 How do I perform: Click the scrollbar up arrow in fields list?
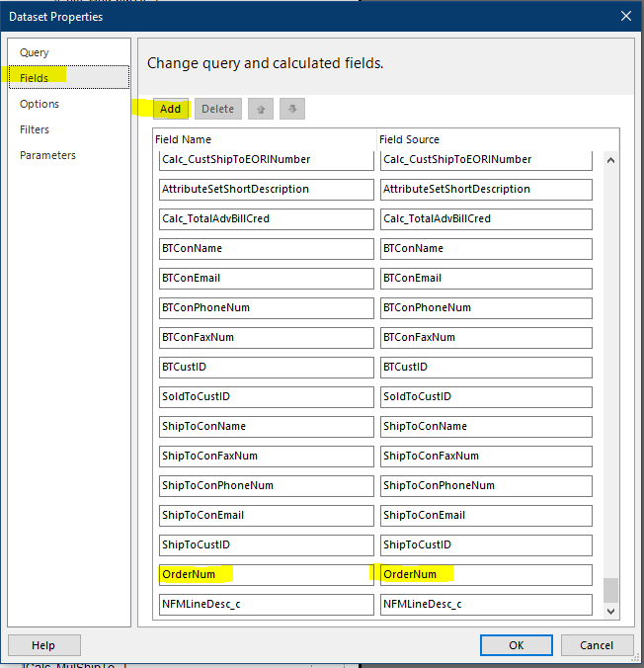point(610,160)
